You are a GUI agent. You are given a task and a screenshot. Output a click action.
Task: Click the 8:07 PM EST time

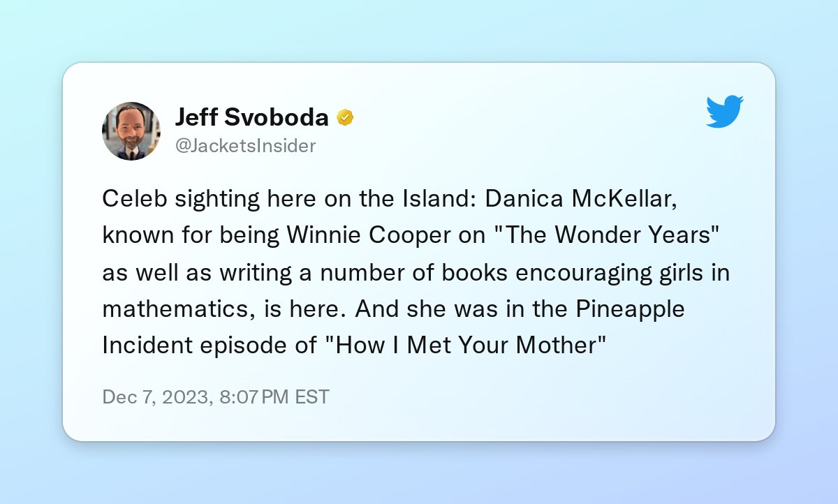point(274,397)
